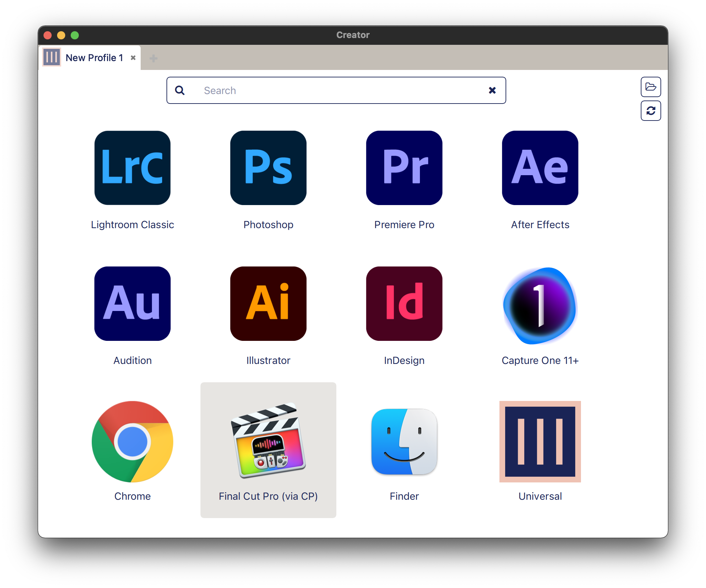Add a new profile tab with plus
This screenshot has width=706, height=588.
pos(153,58)
